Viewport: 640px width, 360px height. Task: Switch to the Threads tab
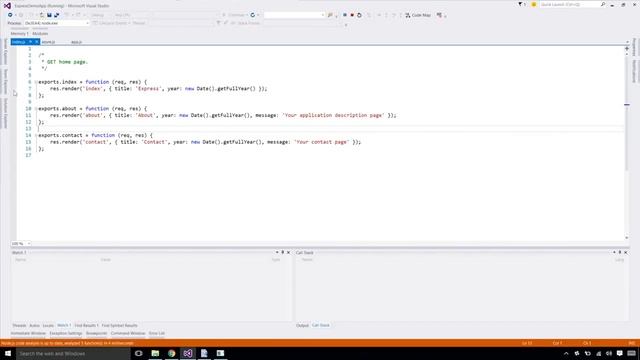[19, 326]
